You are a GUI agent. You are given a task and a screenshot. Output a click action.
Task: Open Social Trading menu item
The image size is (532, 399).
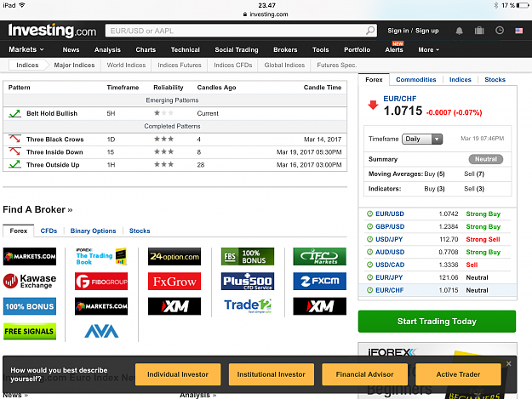[237, 50]
